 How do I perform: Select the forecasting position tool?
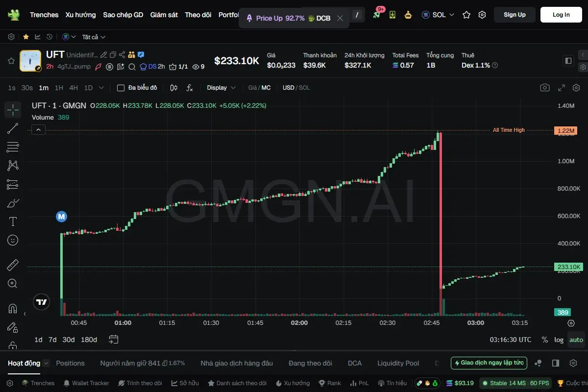[13, 184]
